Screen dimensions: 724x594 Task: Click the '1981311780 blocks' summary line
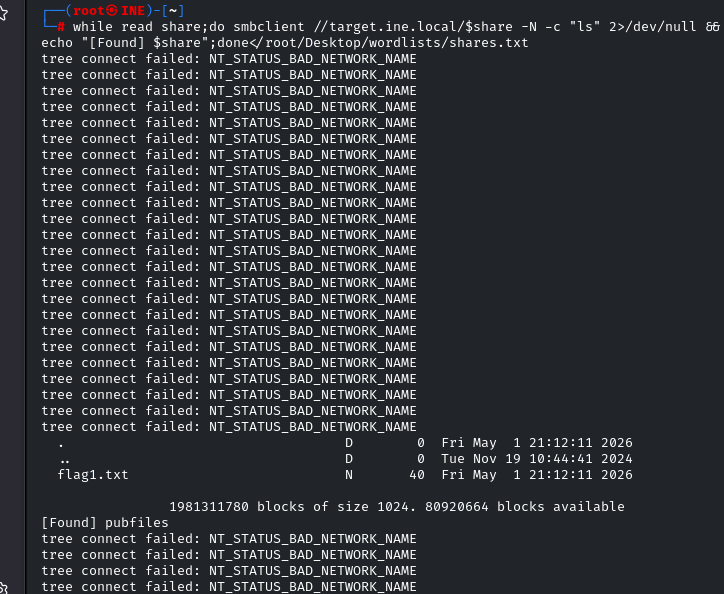click(397, 507)
